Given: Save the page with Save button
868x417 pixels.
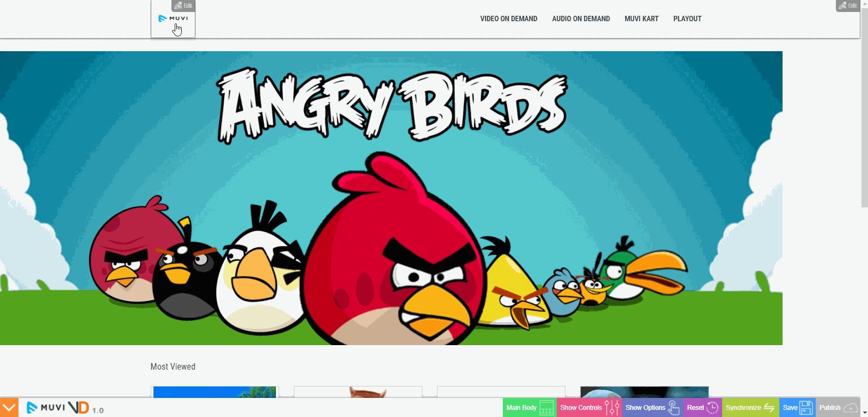Looking at the screenshot, I should coord(797,408).
